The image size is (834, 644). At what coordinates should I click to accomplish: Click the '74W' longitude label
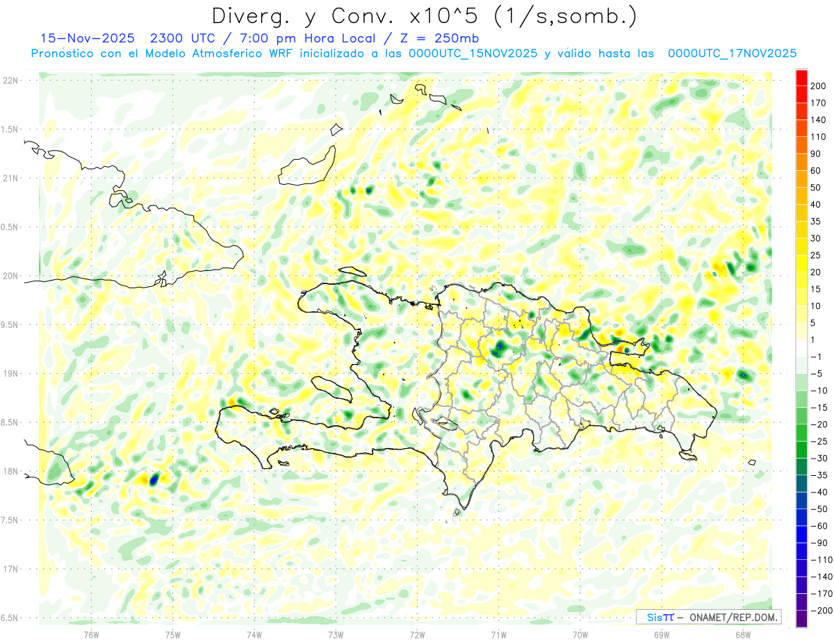tap(254, 634)
